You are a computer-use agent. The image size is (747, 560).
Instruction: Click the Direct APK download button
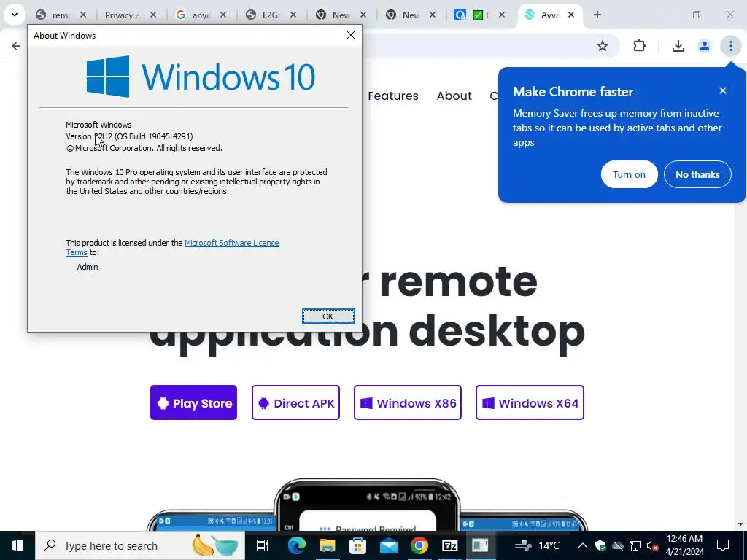[296, 402]
